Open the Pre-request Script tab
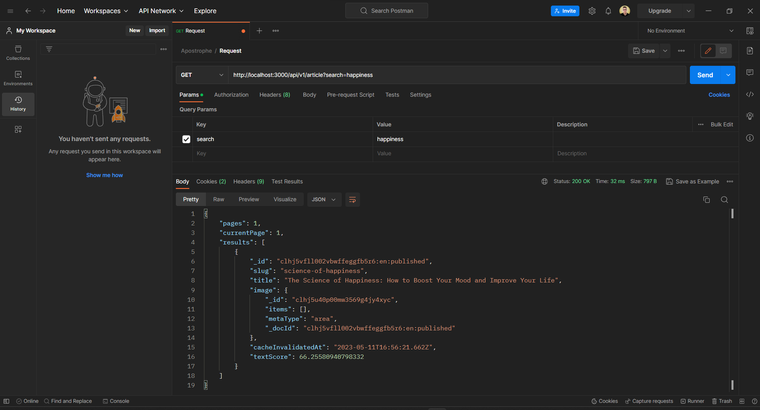 point(350,95)
